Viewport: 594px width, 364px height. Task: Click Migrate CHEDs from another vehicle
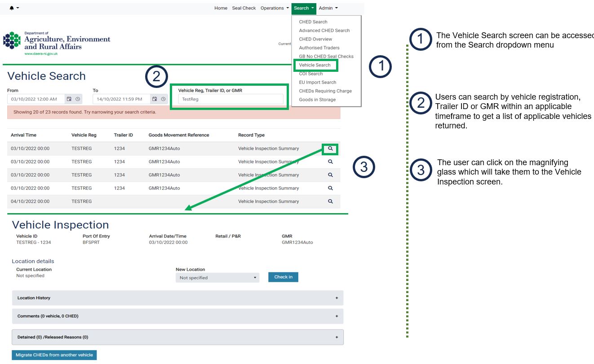[x=54, y=355]
